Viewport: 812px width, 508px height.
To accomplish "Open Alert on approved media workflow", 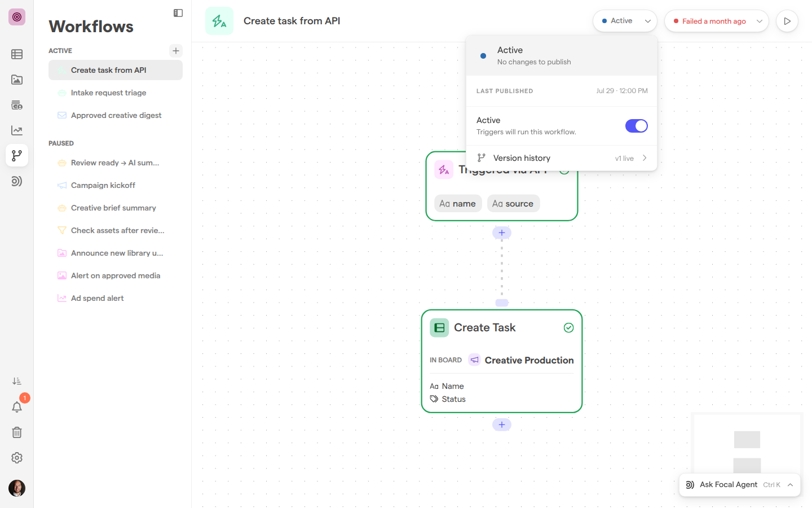I will point(116,275).
